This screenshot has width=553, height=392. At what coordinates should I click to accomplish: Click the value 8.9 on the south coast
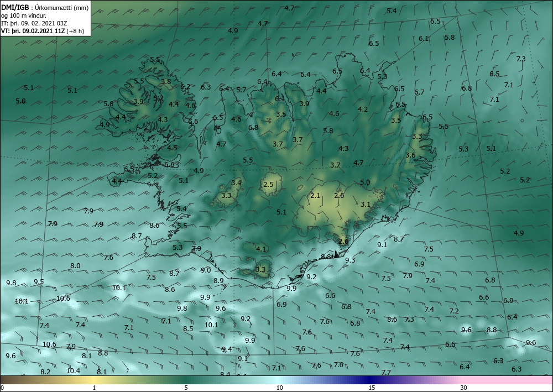point(218,281)
